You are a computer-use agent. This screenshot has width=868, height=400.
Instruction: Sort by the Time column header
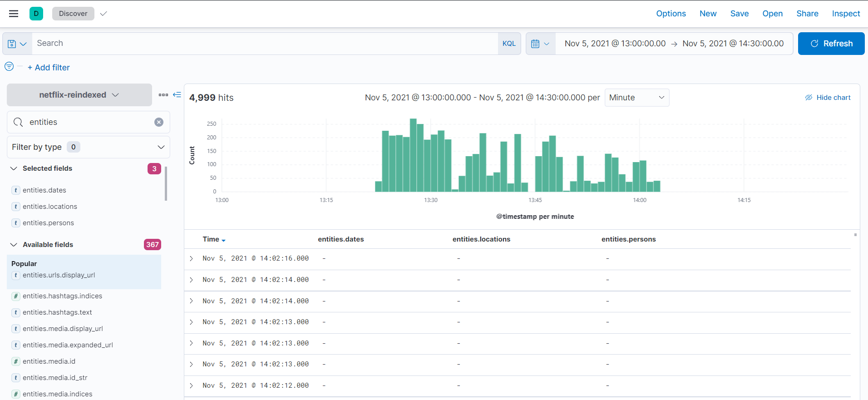214,239
